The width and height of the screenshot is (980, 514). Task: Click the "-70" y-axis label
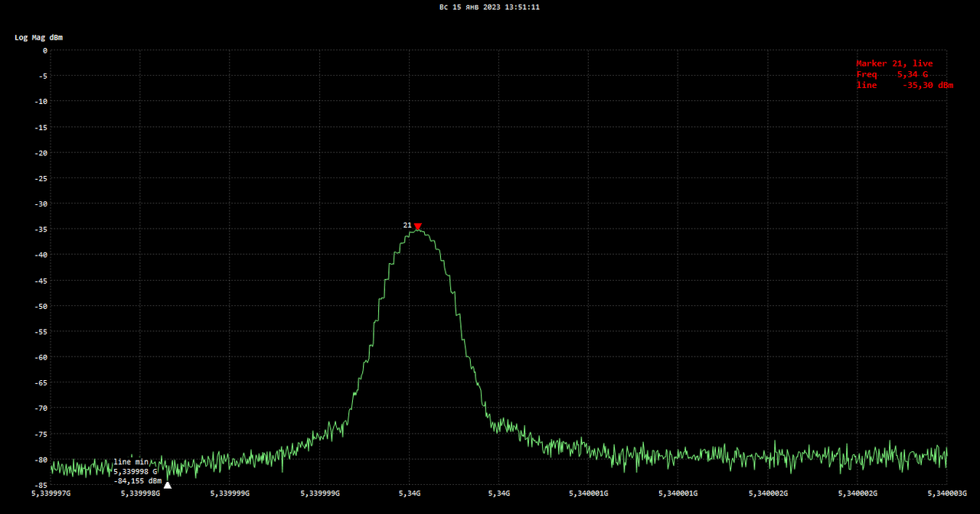click(41, 408)
